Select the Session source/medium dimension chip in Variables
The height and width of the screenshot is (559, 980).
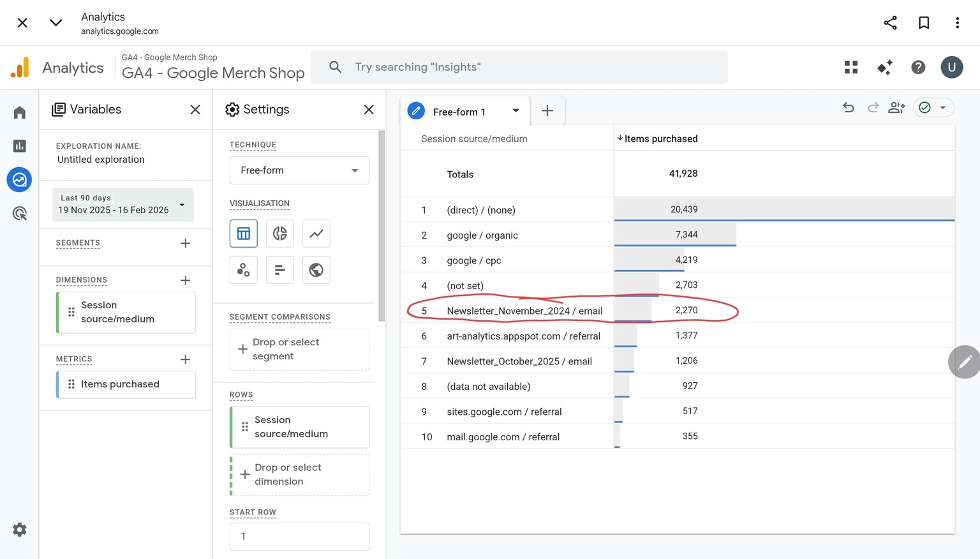tap(126, 312)
